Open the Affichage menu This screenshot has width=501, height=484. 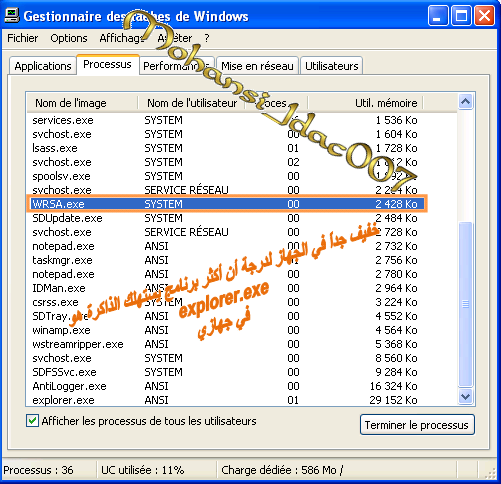pos(122,38)
